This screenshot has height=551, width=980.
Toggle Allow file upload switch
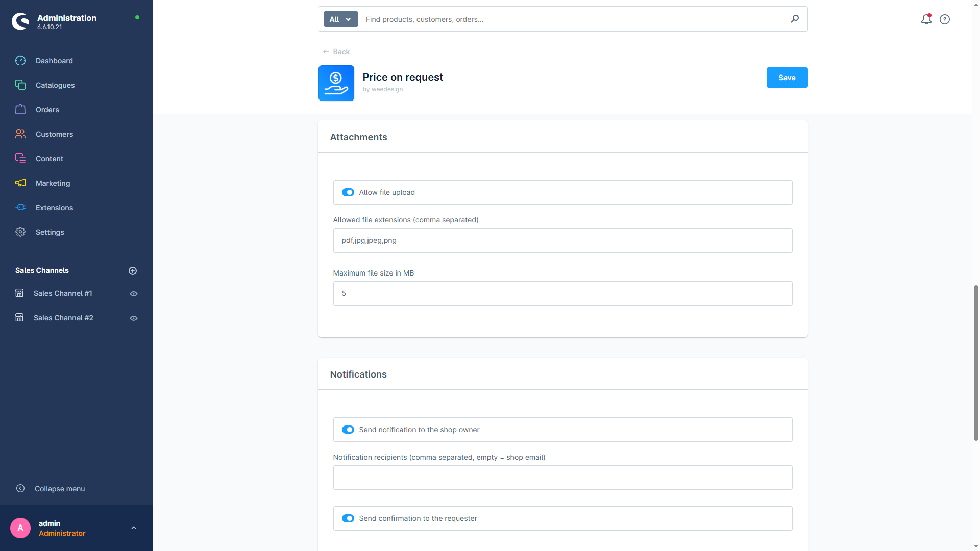click(x=348, y=192)
